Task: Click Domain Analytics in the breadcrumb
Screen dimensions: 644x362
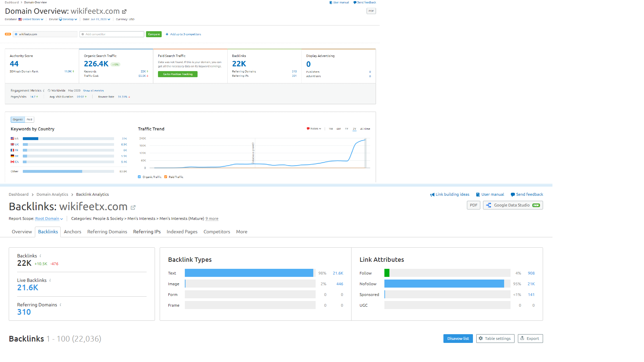Action: pos(52,195)
